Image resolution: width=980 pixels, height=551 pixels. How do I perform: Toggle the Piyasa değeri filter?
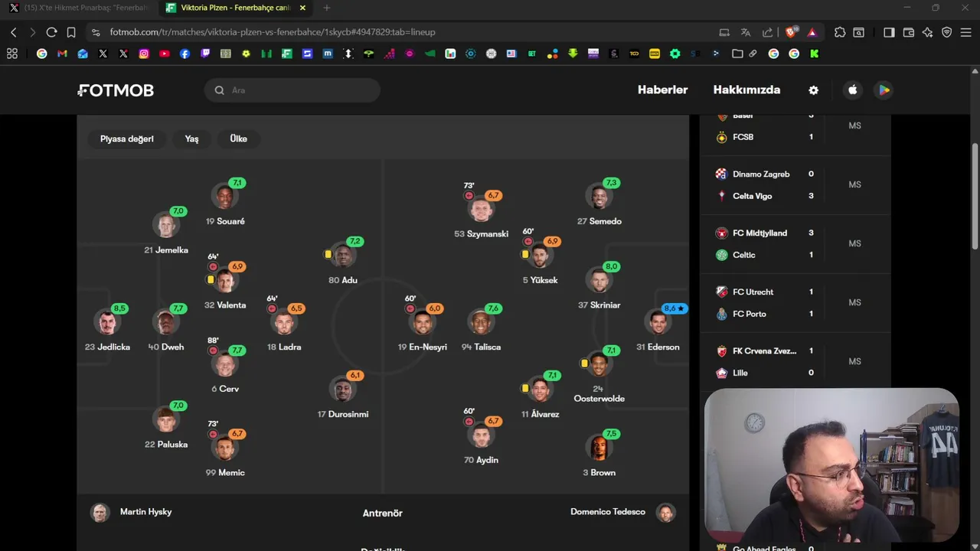[127, 139]
